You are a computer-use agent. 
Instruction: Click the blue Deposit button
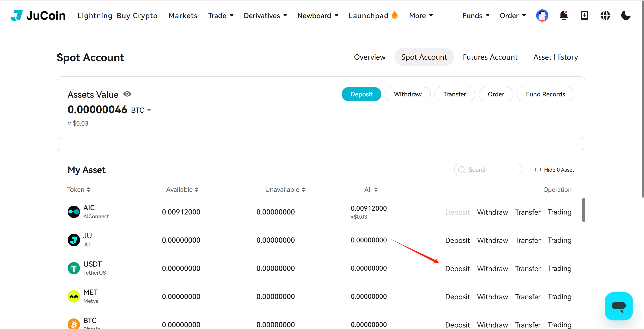(361, 94)
